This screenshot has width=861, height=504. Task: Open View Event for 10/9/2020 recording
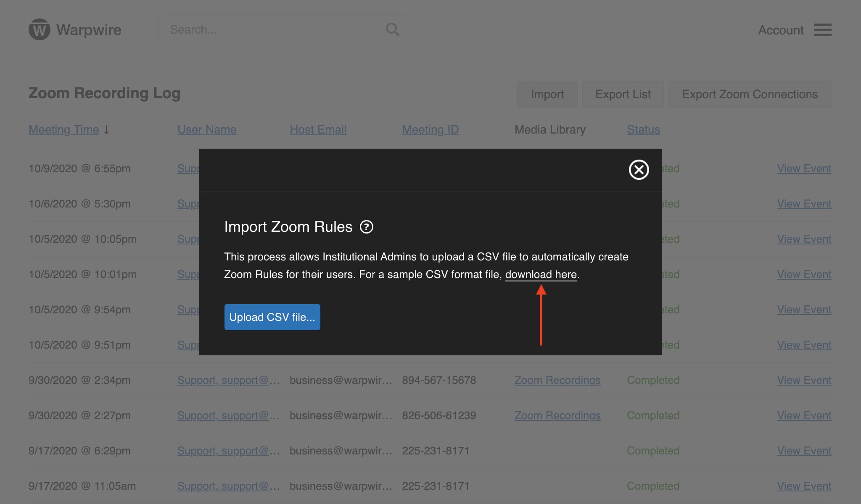(x=804, y=168)
